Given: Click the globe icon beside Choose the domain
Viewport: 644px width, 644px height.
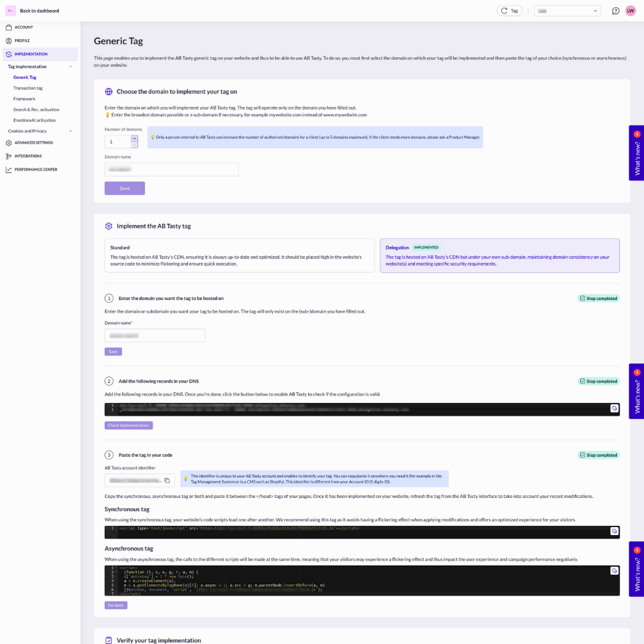Looking at the screenshot, I should pyautogui.click(x=108, y=92).
